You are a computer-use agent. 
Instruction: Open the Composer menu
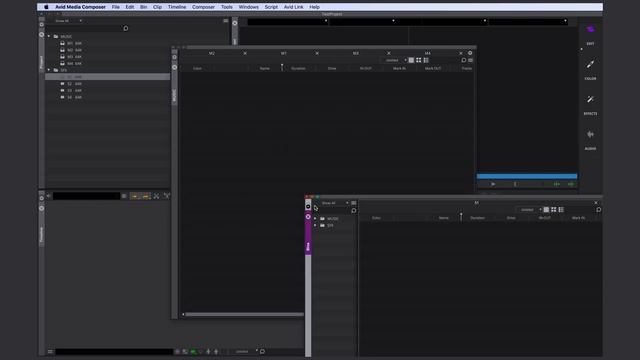pyautogui.click(x=203, y=7)
